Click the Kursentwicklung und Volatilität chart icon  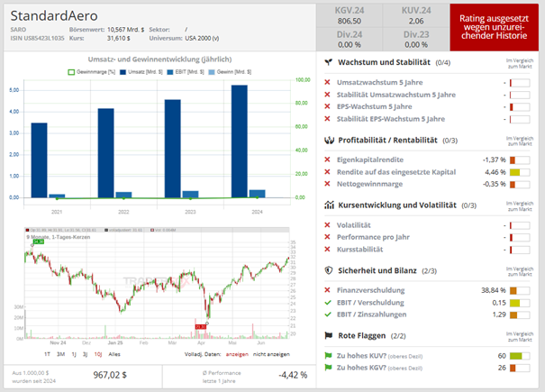pyautogui.click(x=329, y=205)
